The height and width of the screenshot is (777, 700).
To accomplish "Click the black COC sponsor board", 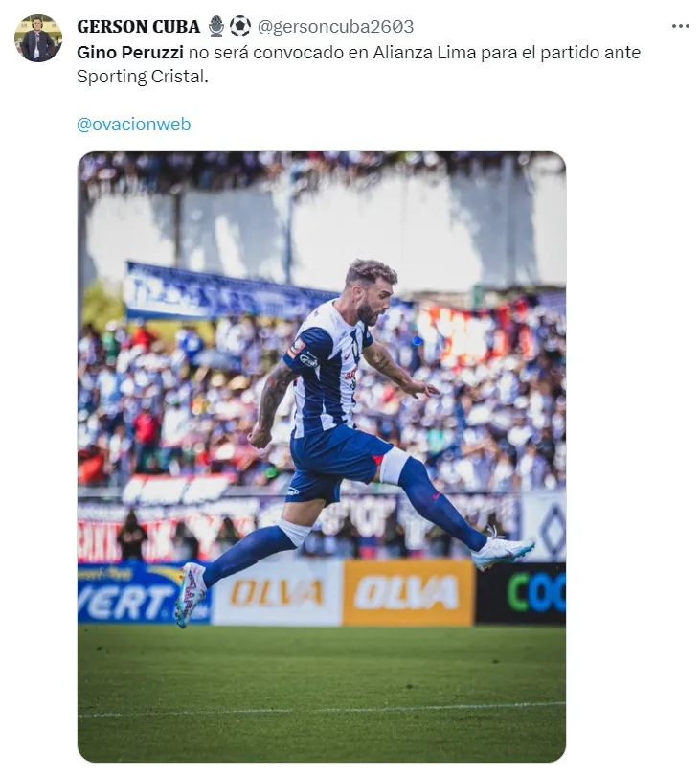I will pyautogui.click(x=521, y=593).
